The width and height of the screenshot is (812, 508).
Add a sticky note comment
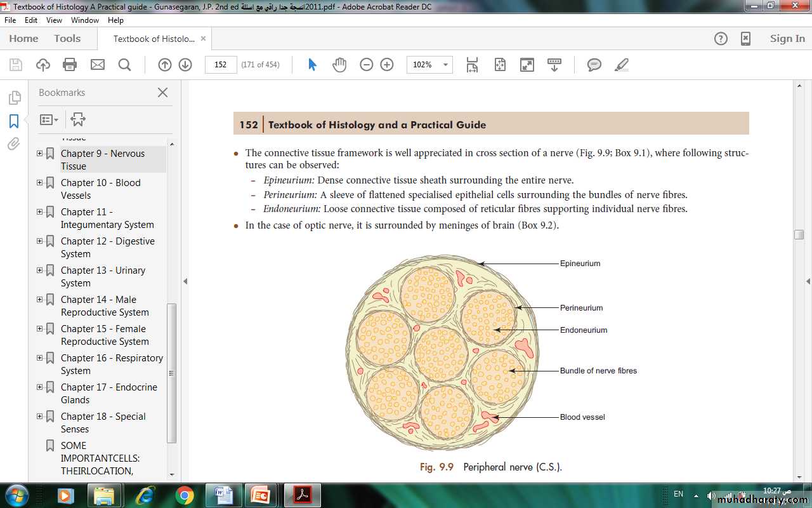(x=594, y=65)
